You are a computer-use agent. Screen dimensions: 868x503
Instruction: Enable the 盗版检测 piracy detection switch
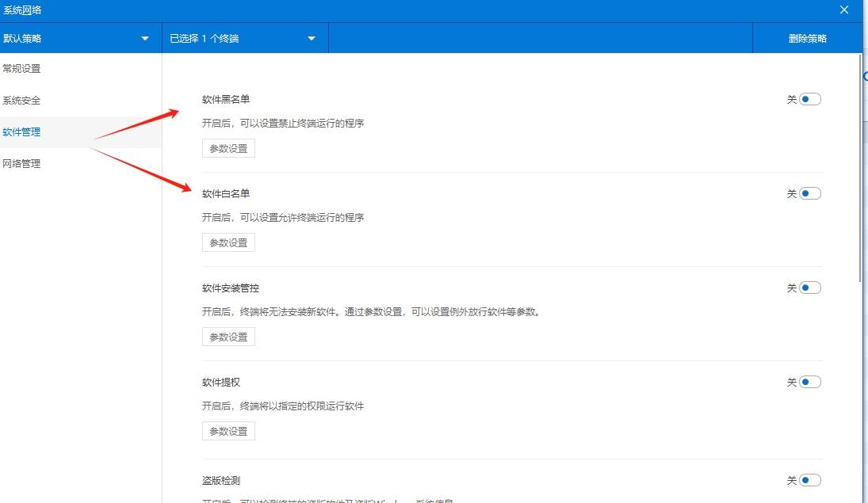tap(810, 479)
